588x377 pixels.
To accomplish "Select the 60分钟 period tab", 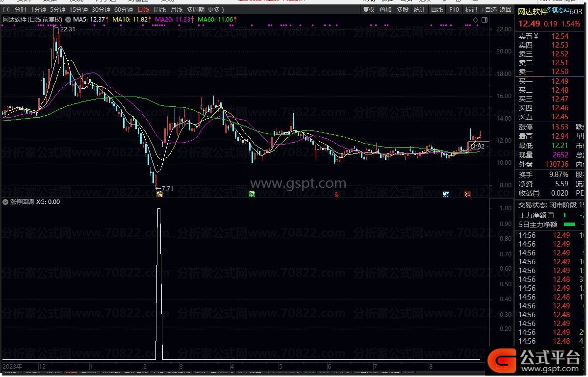I will (x=124, y=10).
